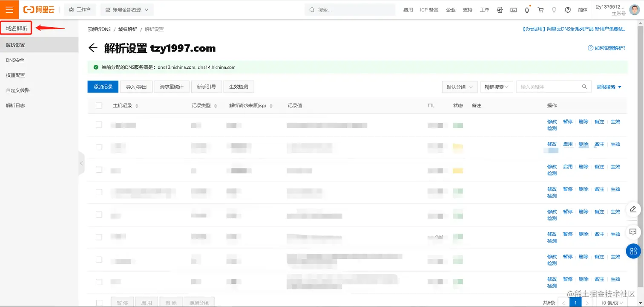The height and width of the screenshot is (307, 644).
Task: Select 解析设置 in the sidebar
Action: click(x=39, y=45)
